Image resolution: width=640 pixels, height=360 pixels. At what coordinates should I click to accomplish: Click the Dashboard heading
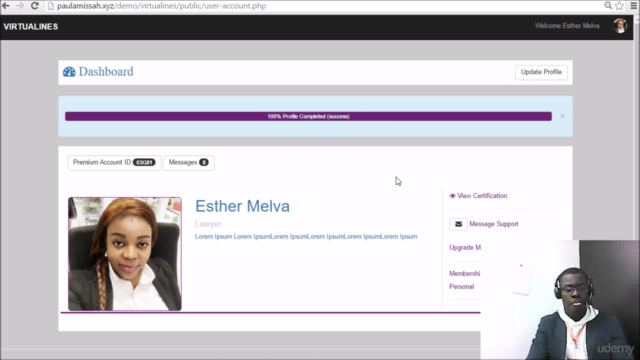coord(106,72)
